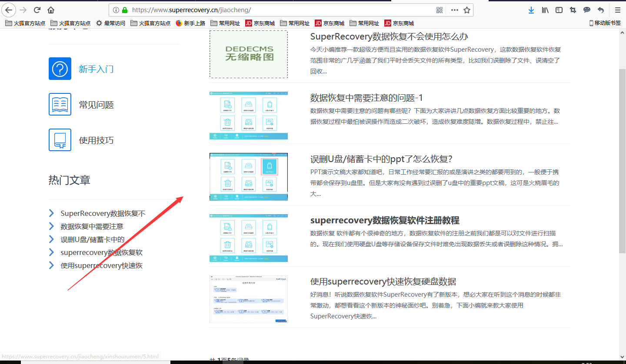Image resolution: width=626 pixels, height=364 pixels.
Task: Click the page vertical scrollbar thumb
Action: [x=622, y=161]
